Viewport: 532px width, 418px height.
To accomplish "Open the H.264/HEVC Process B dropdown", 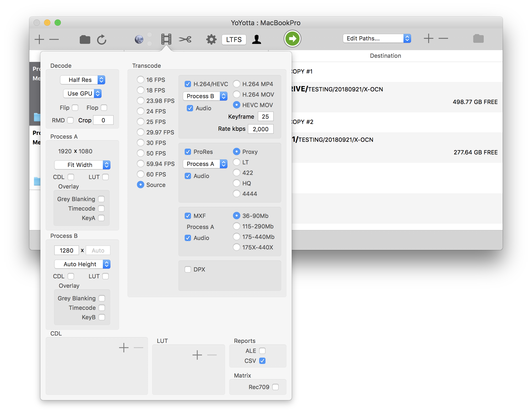I will (x=205, y=96).
